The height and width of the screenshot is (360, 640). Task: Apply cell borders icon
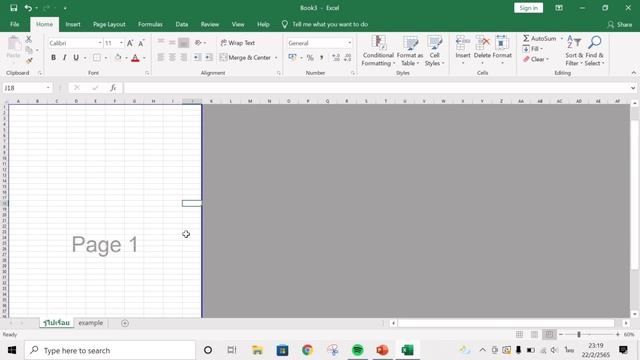click(97, 58)
